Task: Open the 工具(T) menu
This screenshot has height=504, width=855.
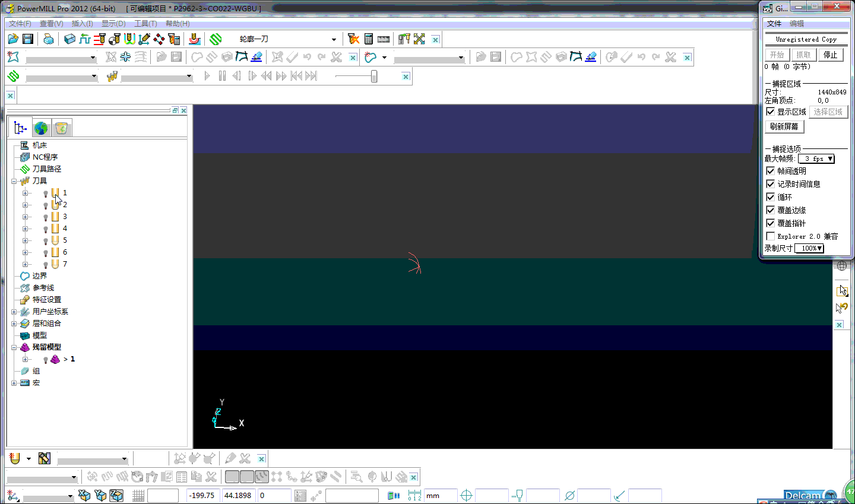Action: 145,24
